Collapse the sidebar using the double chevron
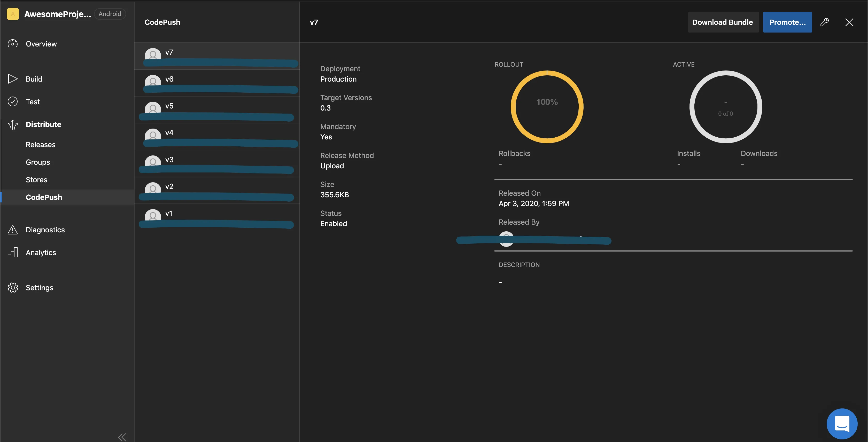868x442 pixels. point(122,437)
